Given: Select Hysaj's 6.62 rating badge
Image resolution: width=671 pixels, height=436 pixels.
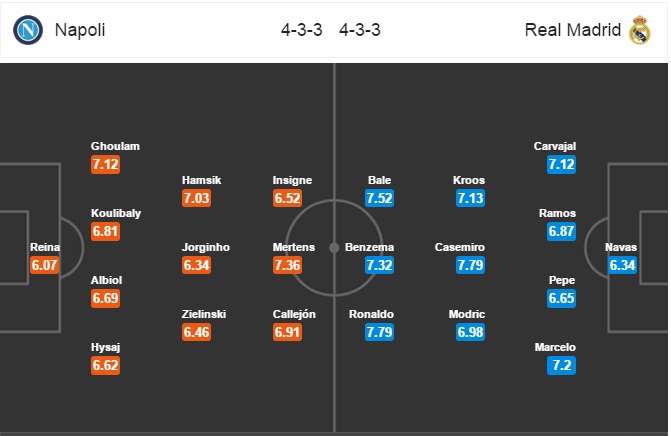Looking at the screenshot, I should coord(105,365).
